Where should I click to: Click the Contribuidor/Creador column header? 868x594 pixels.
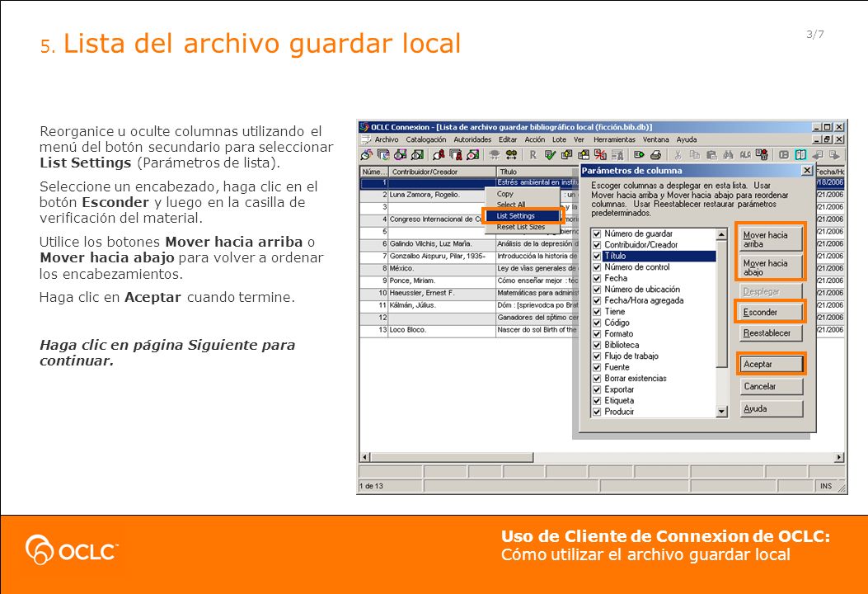(x=442, y=172)
